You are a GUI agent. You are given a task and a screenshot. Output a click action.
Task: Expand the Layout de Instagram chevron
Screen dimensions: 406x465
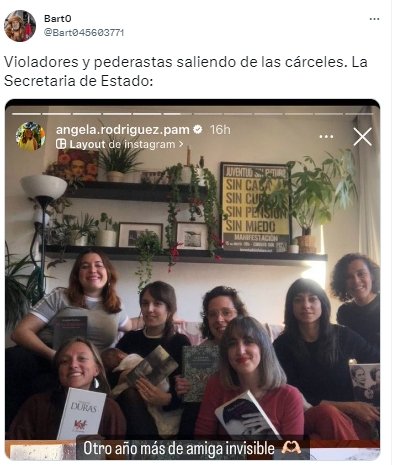pos(181,144)
